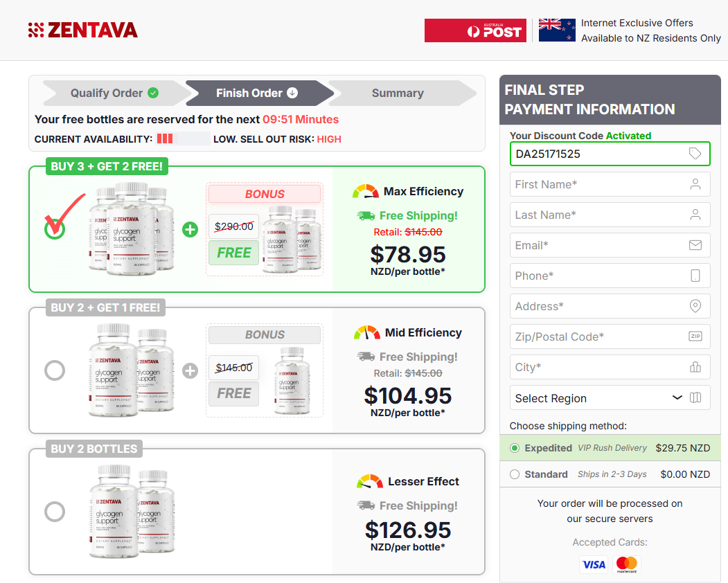The image size is (728, 583).
Task: Click the 09:51 Minutes countdown timer
Action: (x=301, y=119)
